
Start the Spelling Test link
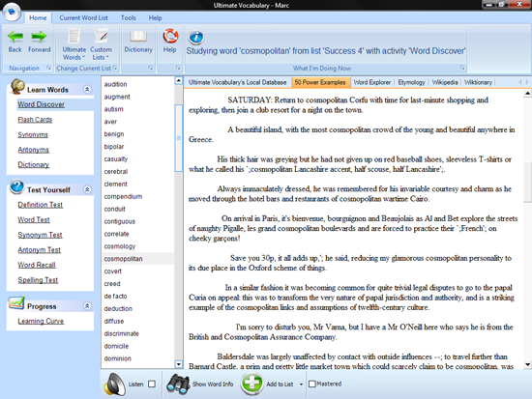click(38, 280)
